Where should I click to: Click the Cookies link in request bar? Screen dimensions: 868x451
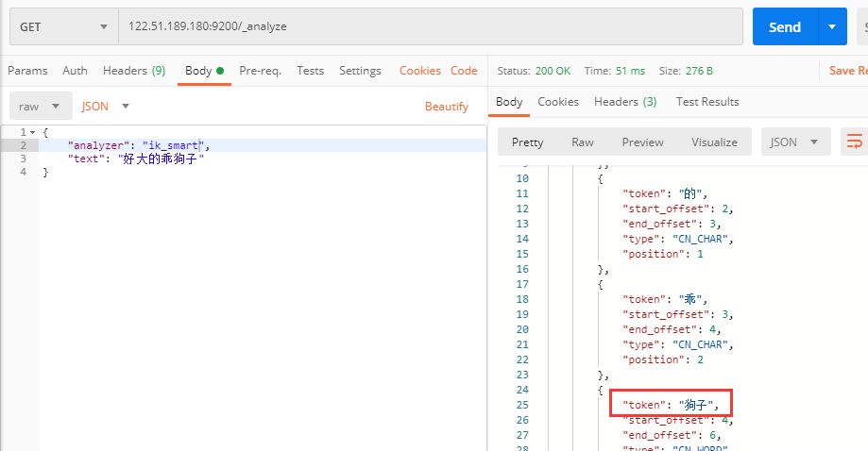420,71
